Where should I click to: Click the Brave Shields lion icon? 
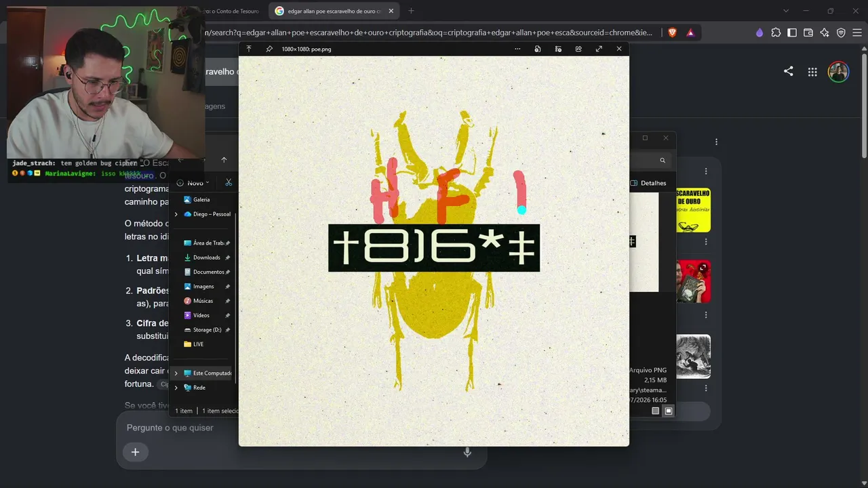(673, 33)
